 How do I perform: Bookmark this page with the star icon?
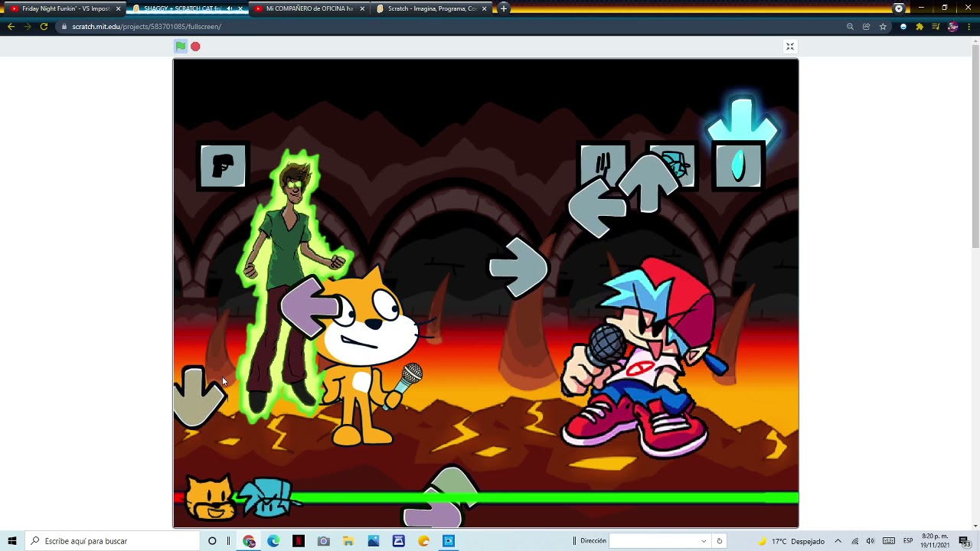[883, 27]
